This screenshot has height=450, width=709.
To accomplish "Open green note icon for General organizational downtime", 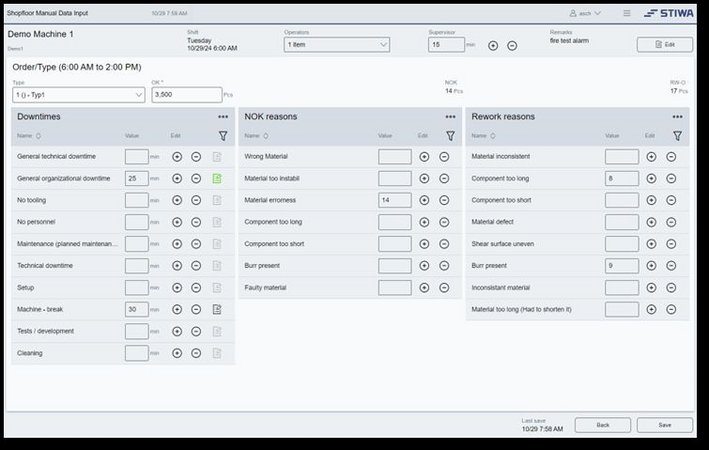I will point(216,178).
